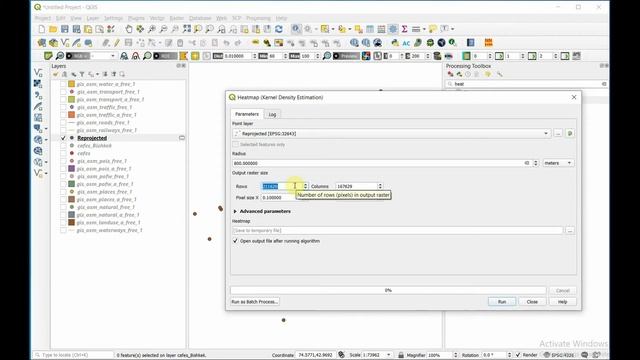Click the browse button beside the Heatmap output
Viewport: 640px width, 360px height.
[570, 231]
